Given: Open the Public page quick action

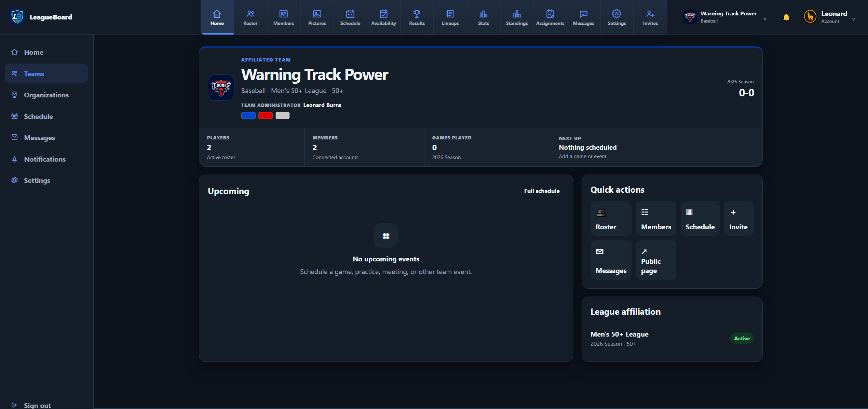Looking at the screenshot, I should 656,260.
